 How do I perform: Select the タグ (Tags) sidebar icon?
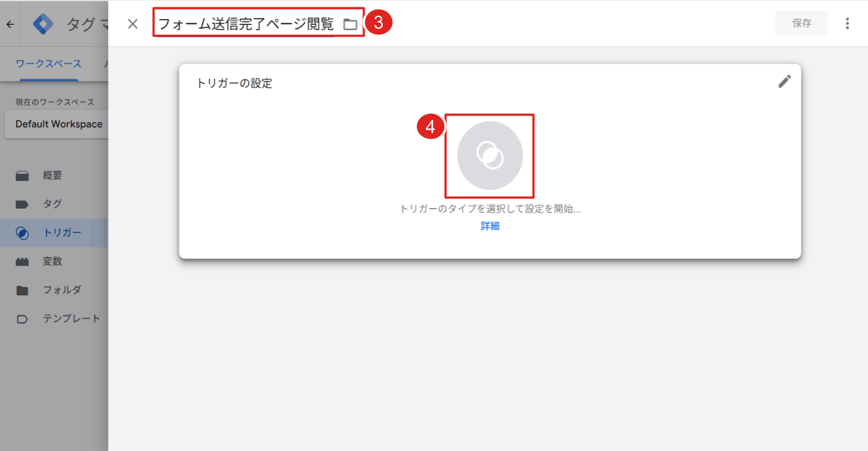click(x=23, y=204)
